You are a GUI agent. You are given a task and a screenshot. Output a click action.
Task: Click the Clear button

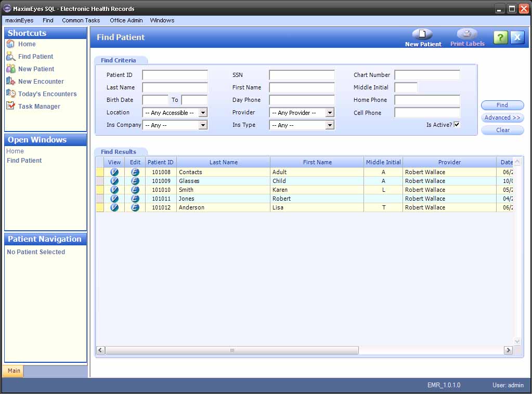pyautogui.click(x=502, y=130)
